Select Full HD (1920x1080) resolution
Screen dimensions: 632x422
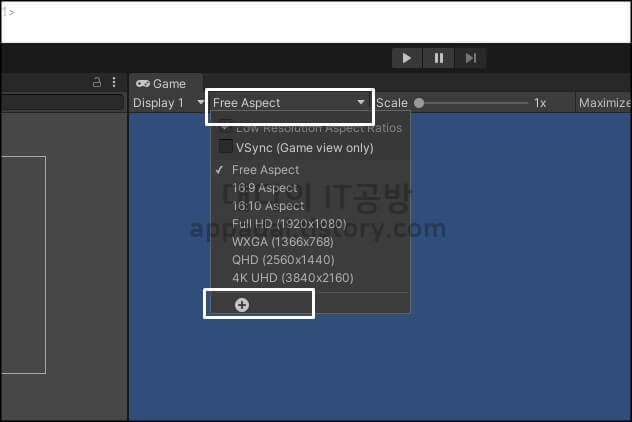click(x=310, y=224)
